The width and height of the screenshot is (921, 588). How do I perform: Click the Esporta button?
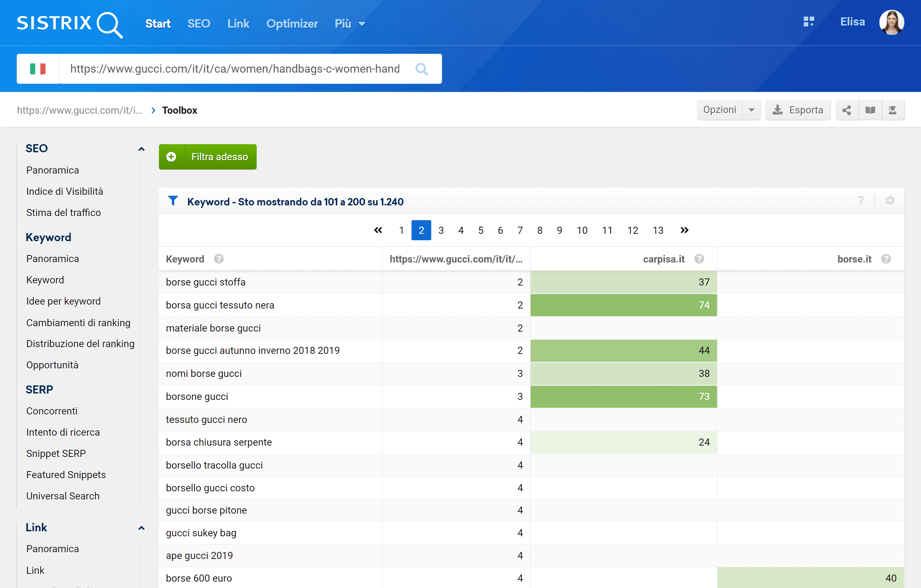click(x=798, y=110)
